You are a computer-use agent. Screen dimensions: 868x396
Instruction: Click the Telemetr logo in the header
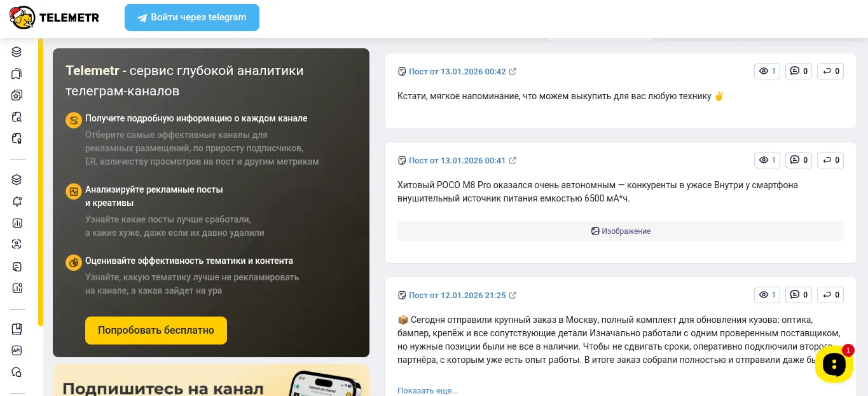click(x=55, y=18)
